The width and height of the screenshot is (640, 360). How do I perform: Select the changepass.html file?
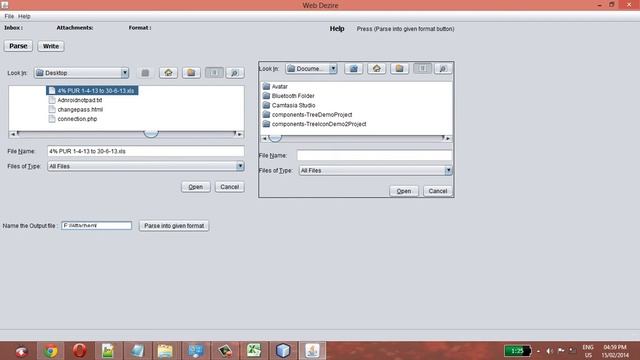tap(76, 109)
